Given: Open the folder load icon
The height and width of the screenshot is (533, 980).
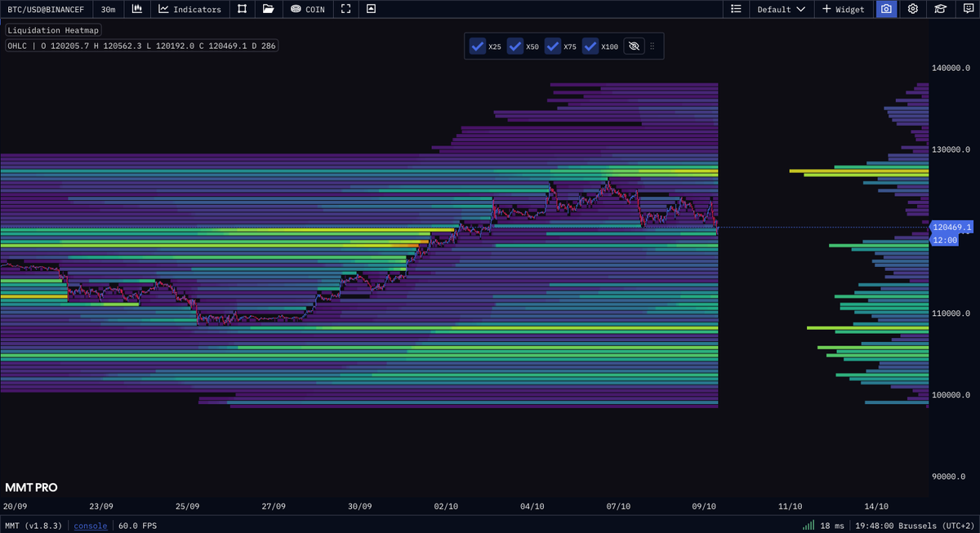Looking at the screenshot, I should pos(268,9).
